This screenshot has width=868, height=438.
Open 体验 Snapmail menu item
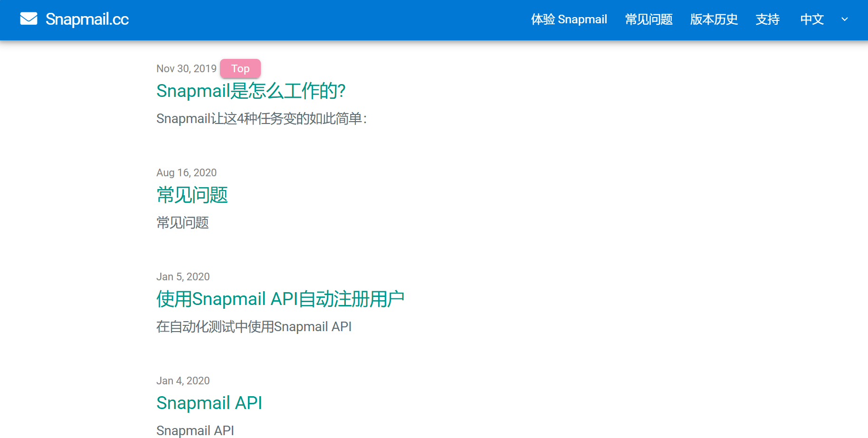pos(569,19)
